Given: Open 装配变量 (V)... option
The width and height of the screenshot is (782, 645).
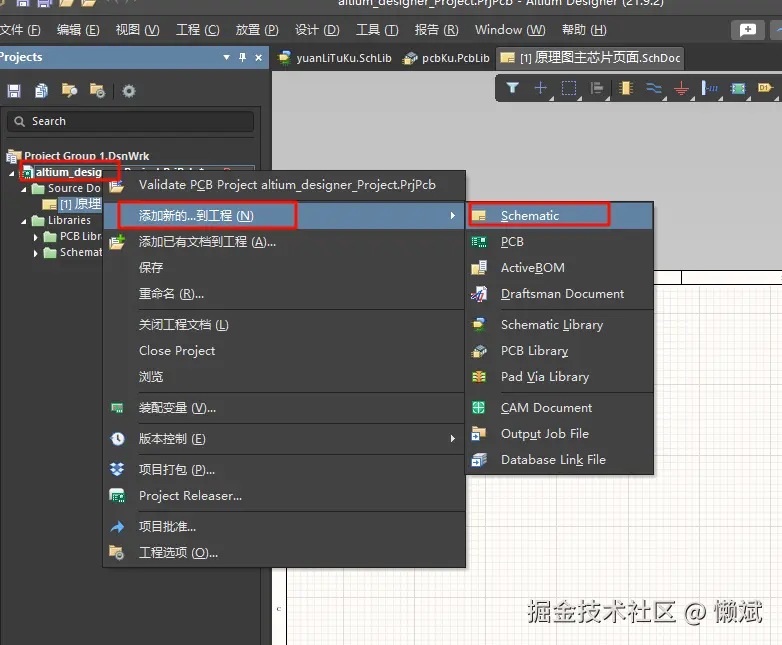Looking at the screenshot, I should pos(285,408).
